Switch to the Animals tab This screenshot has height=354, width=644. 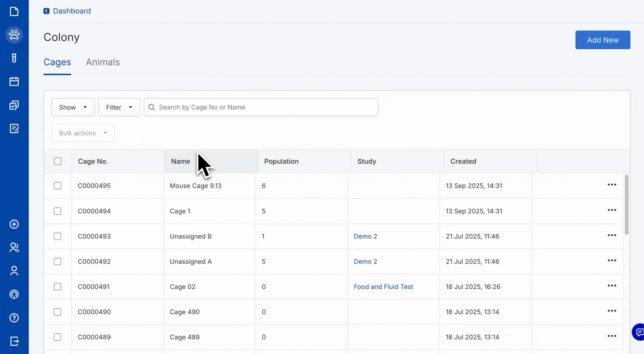coord(103,62)
